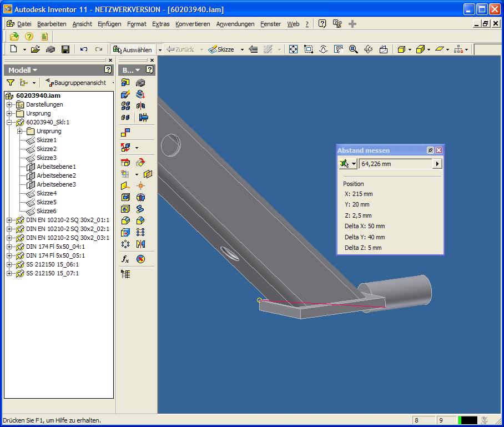Screen dimensions: 504x427
Task: Click the Create iMate icon
Action: coord(140,259)
